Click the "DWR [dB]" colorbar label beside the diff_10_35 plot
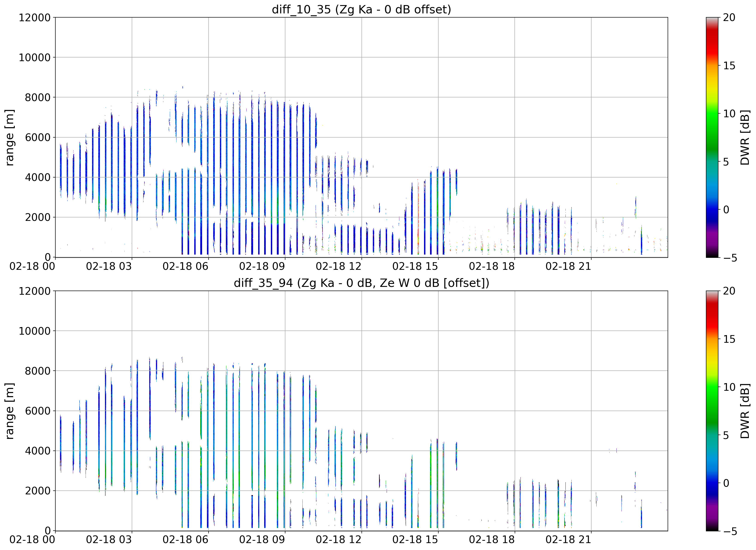 745,137
